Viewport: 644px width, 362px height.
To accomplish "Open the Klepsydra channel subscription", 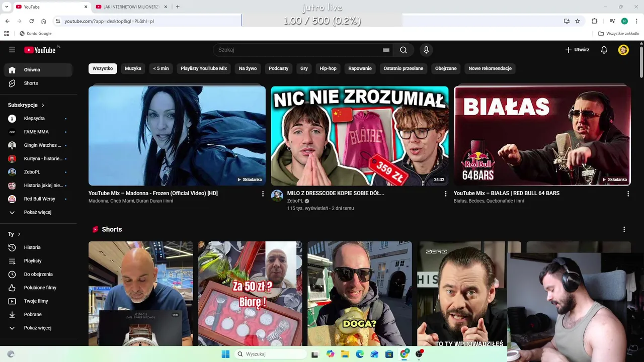I will click(x=39, y=118).
